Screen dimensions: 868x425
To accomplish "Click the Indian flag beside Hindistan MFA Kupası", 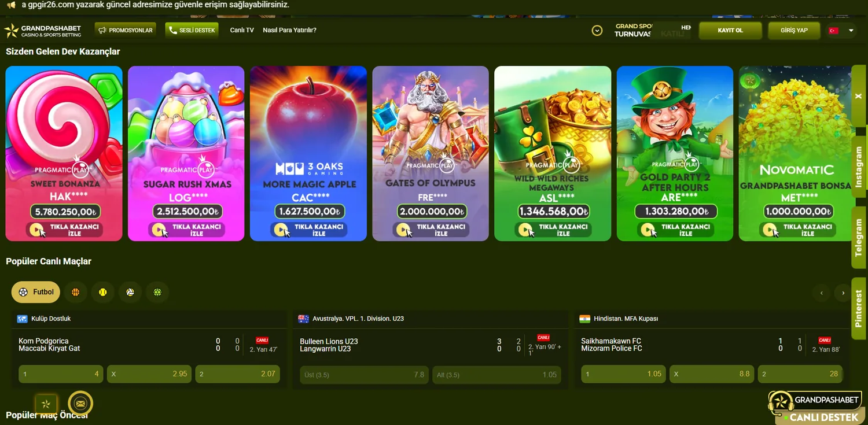I will 584,319.
